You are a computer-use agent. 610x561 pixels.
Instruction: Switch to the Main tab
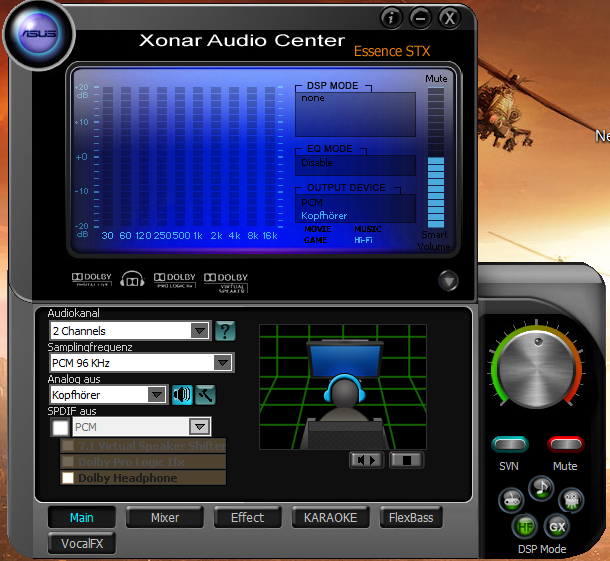[x=82, y=517]
